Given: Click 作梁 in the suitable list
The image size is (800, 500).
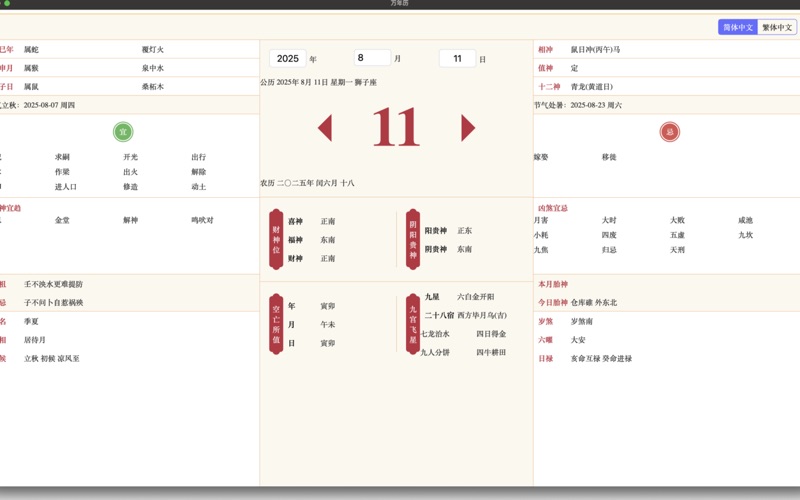Looking at the screenshot, I should coord(62,172).
